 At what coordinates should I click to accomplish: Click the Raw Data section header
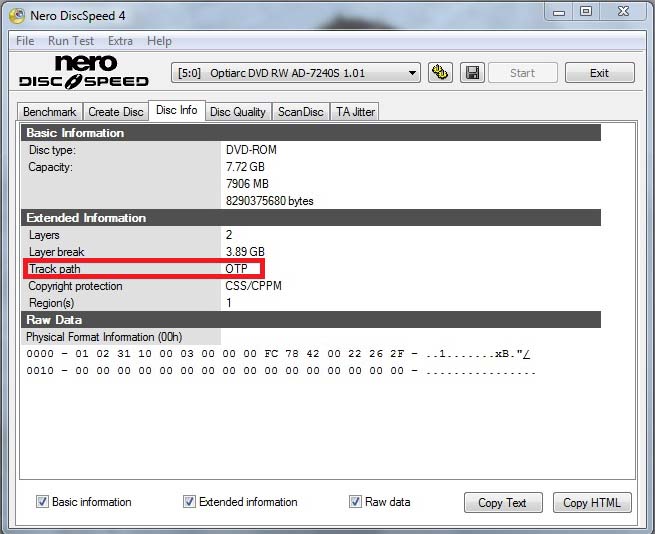(x=311, y=320)
